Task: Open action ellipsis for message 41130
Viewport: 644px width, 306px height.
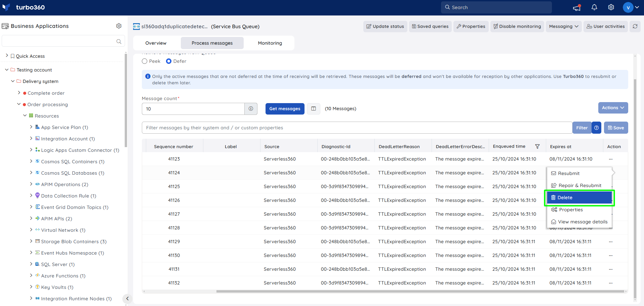Action: click(611, 255)
